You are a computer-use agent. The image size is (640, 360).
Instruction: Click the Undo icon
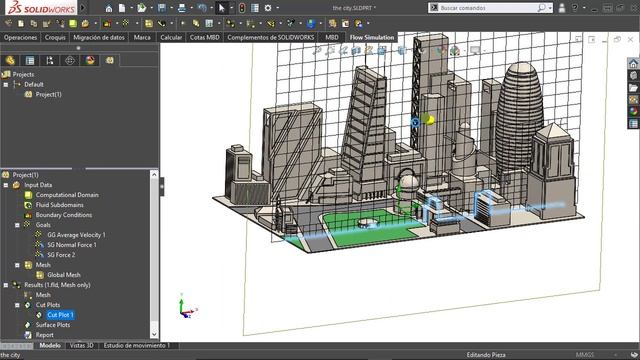(202, 8)
